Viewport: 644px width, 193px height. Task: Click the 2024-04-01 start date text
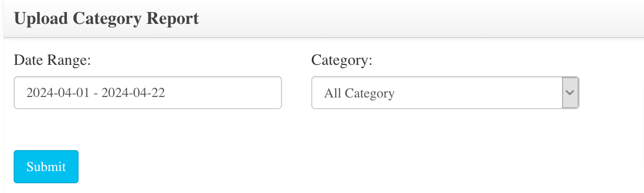coord(58,93)
